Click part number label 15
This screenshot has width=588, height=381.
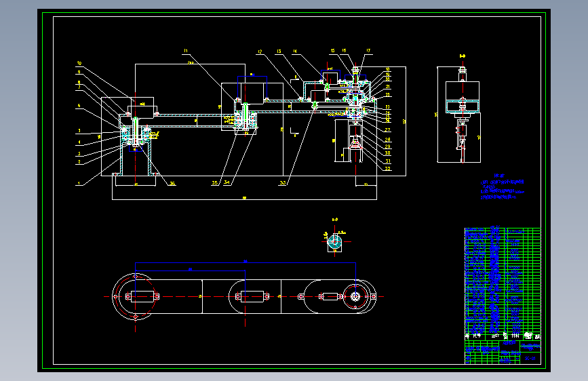coord(332,51)
